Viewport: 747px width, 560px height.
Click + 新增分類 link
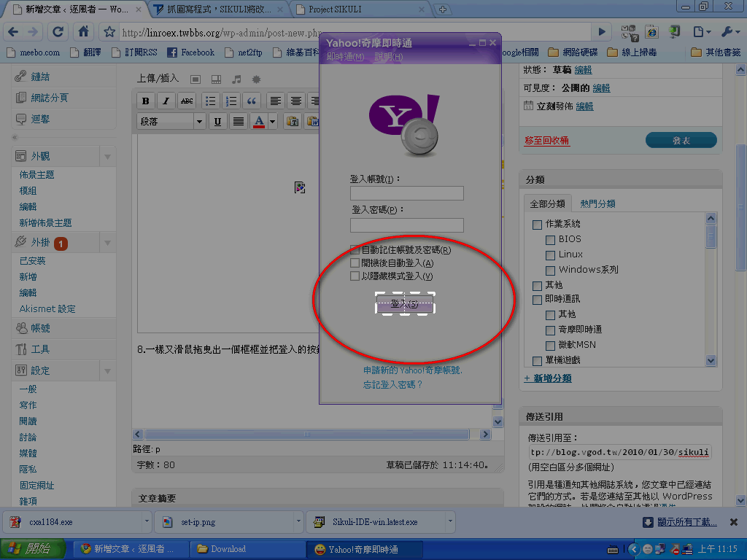pyautogui.click(x=548, y=378)
